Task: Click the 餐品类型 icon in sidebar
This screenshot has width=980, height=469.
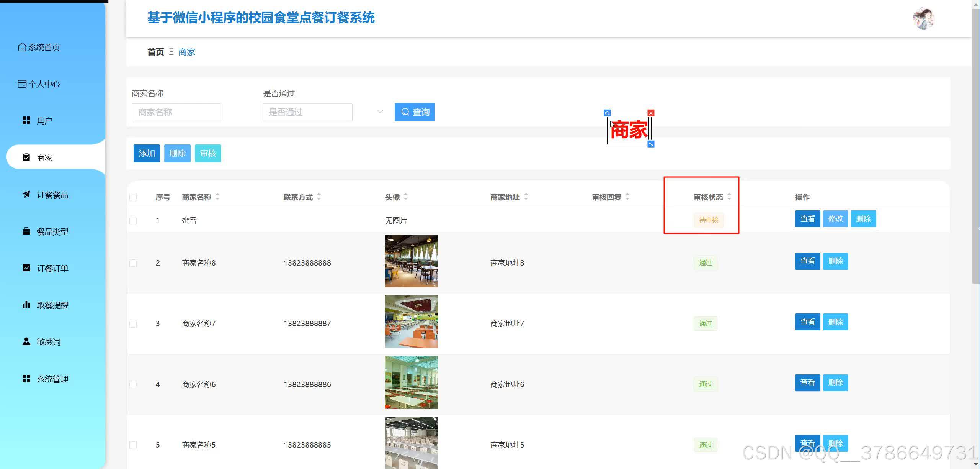Action: point(26,231)
